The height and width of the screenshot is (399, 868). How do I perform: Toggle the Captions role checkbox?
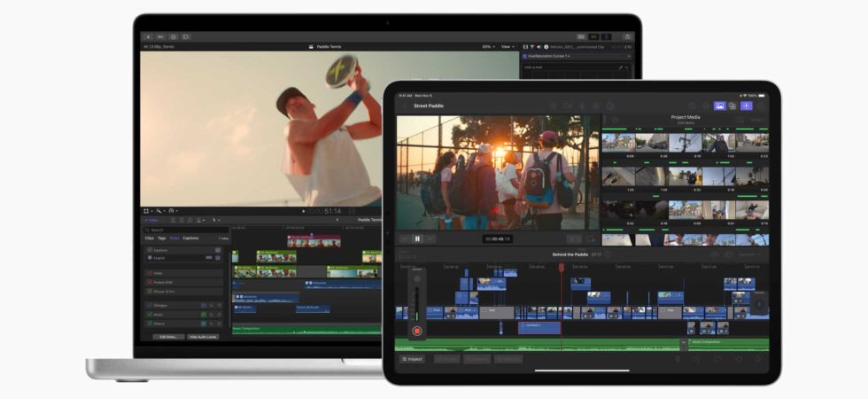tap(149, 251)
